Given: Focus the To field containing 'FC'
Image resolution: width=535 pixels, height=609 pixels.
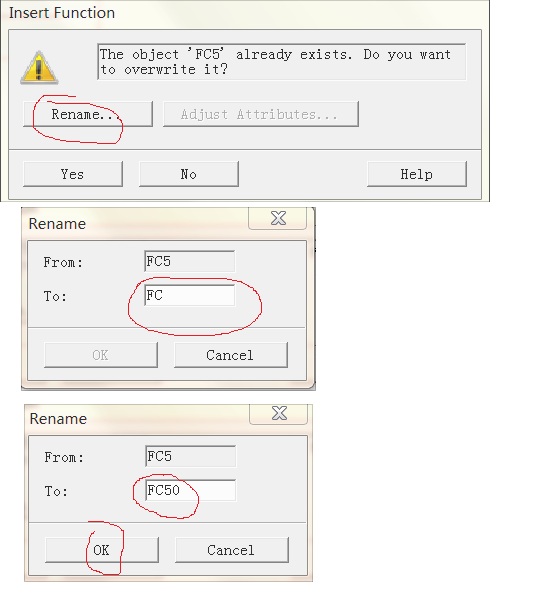Looking at the screenshot, I should [190, 295].
